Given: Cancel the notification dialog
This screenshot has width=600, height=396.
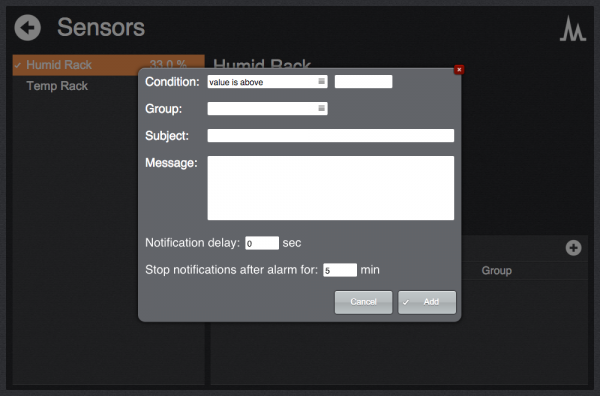Looking at the screenshot, I should [363, 302].
